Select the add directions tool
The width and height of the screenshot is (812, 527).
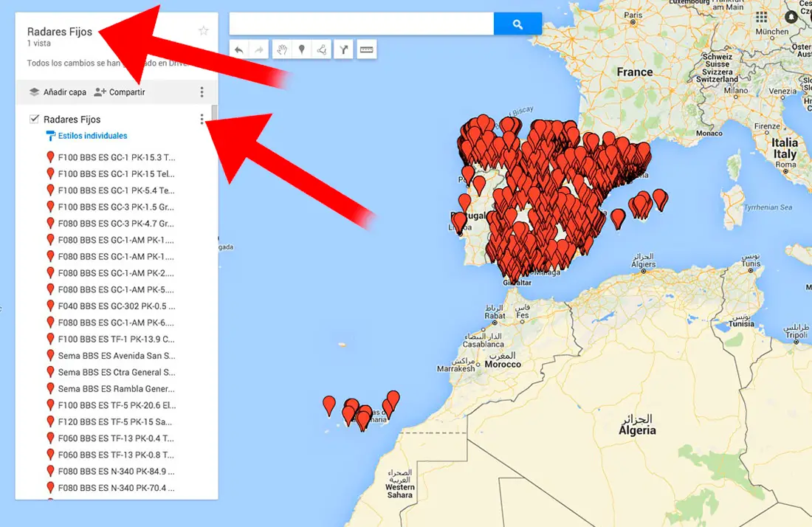coord(343,49)
